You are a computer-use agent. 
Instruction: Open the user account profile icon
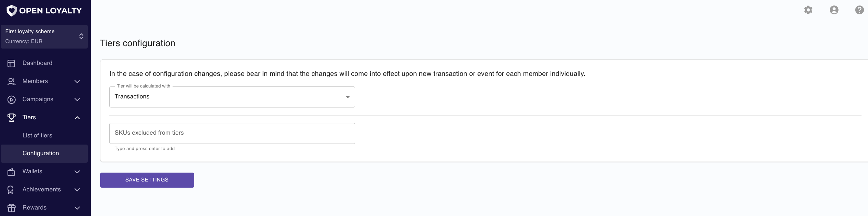click(834, 10)
